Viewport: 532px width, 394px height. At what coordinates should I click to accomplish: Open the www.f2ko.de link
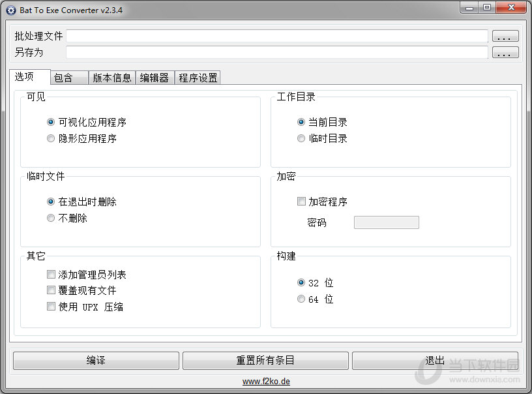266,382
